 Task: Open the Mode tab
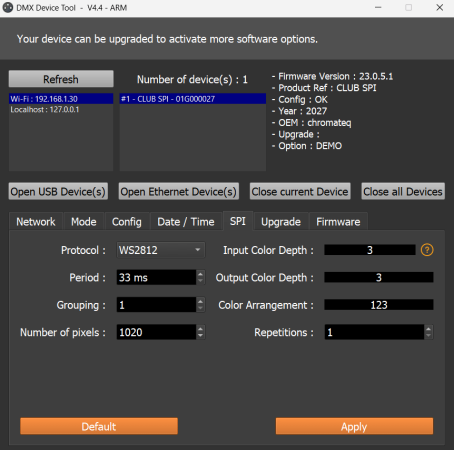tap(84, 222)
